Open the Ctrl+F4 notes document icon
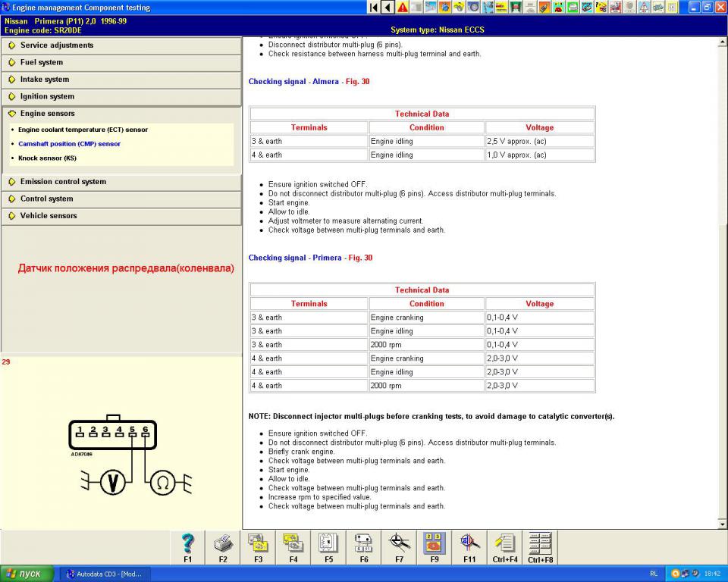The height and width of the screenshot is (582, 728). point(505,548)
